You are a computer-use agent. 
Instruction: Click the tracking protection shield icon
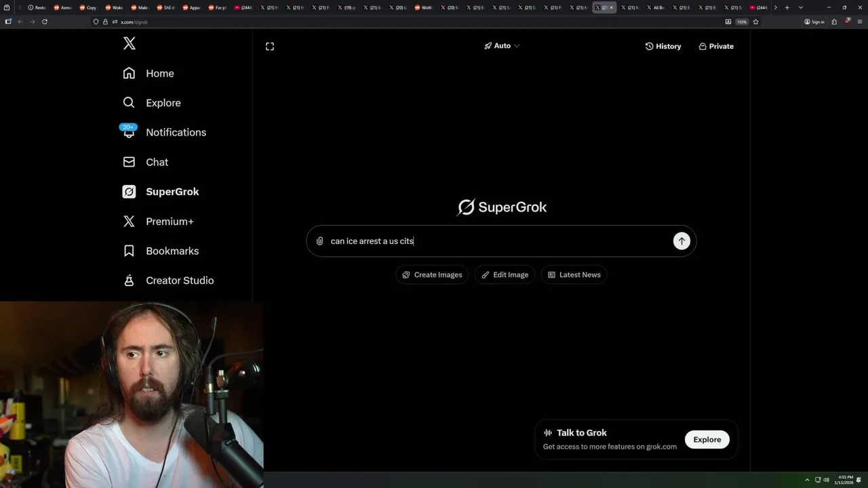(96, 22)
